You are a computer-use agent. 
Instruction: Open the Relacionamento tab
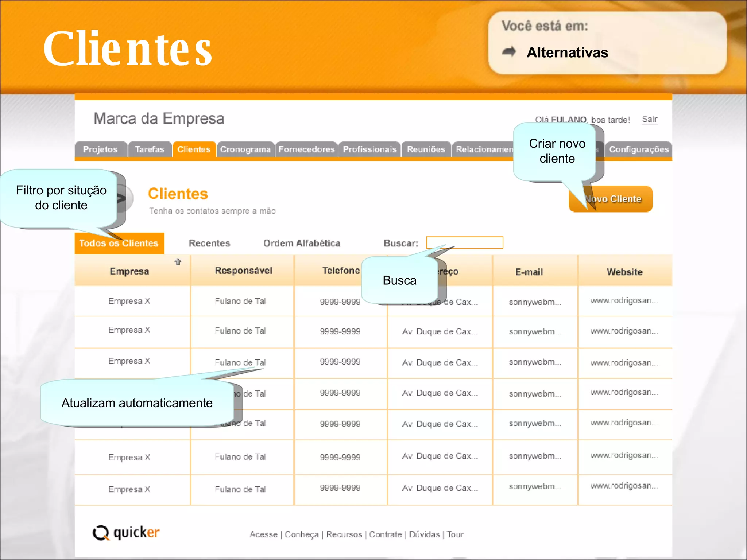[x=483, y=149]
